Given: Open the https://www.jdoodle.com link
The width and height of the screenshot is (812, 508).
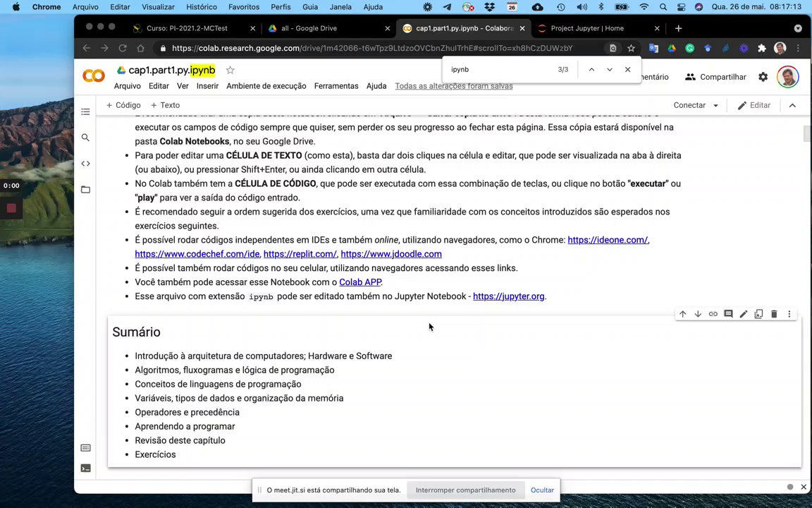Looking at the screenshot, I should click(391, 254).
